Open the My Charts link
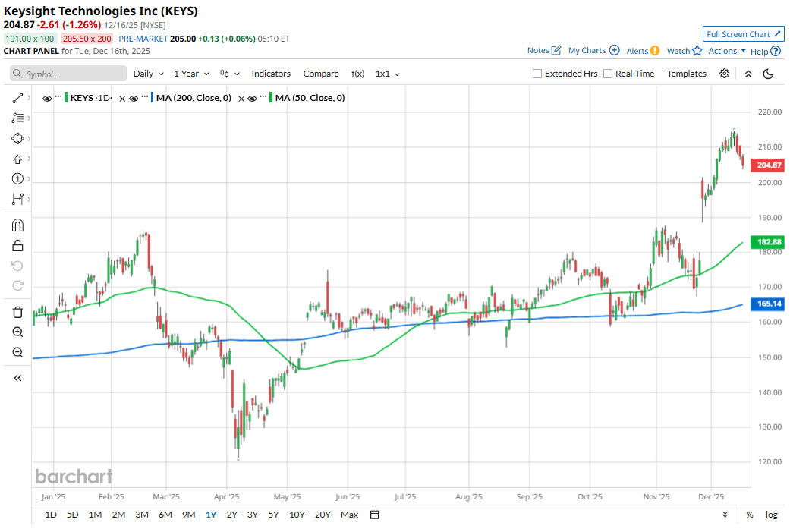The width and height of the screenshot is (790, 532). [x=593, y=51]
